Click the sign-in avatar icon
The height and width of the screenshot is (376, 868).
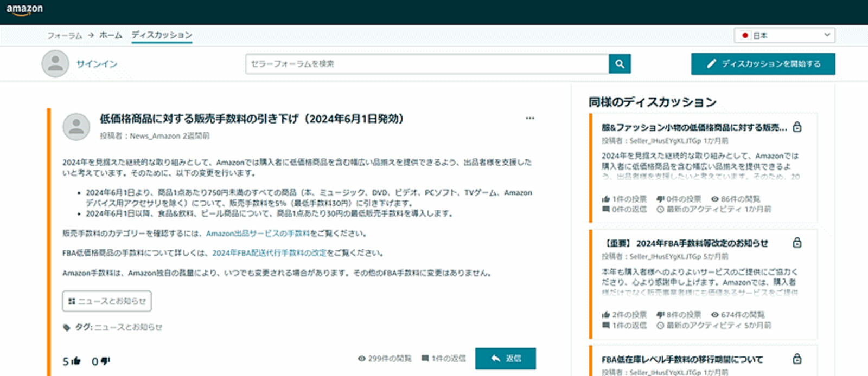coord(55,64)
